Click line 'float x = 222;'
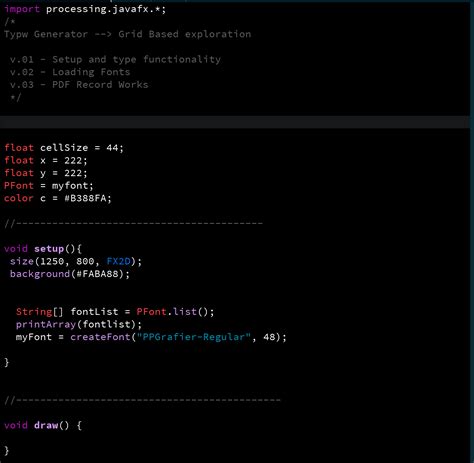The width and height of the screenshot is (474, 463). [46, 160]
